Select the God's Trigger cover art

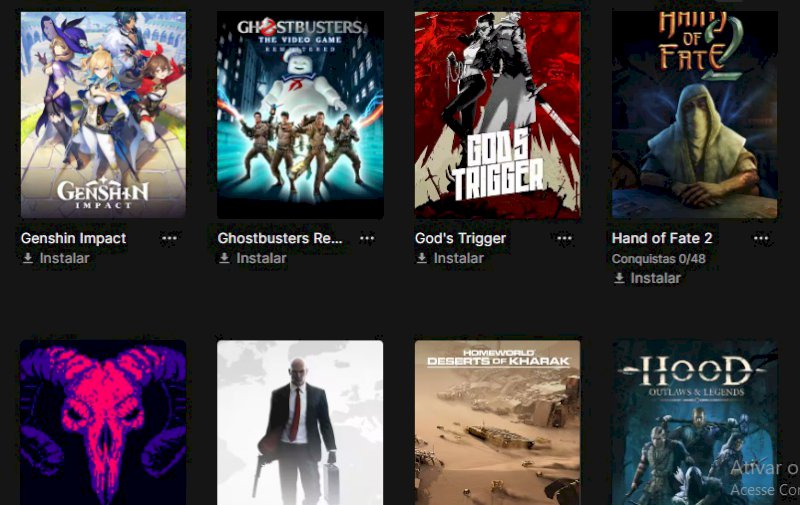pyautogui.click(x=497, y=115)
